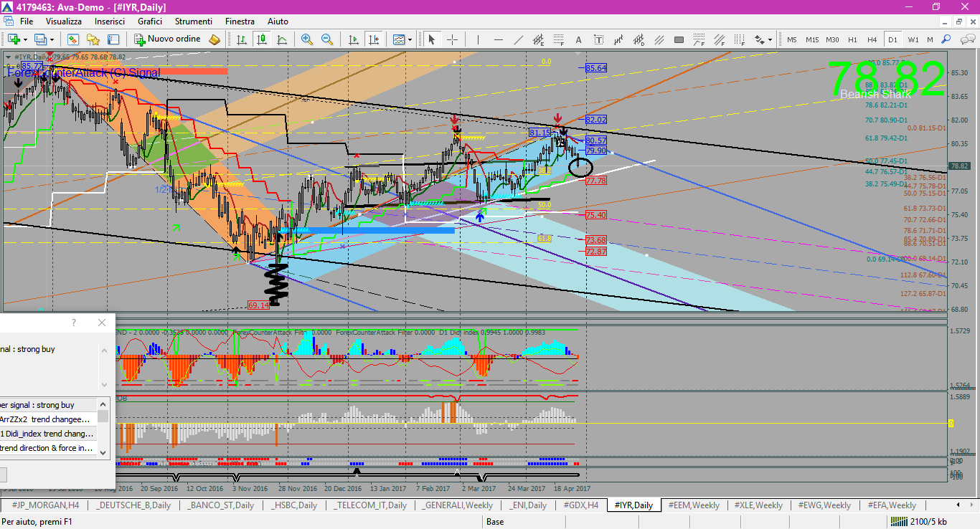Select the text label tool (T)

[x=598, y=39]
